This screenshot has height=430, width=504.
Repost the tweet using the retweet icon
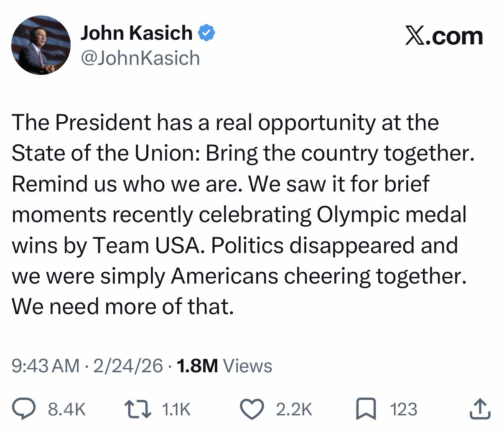139,409
